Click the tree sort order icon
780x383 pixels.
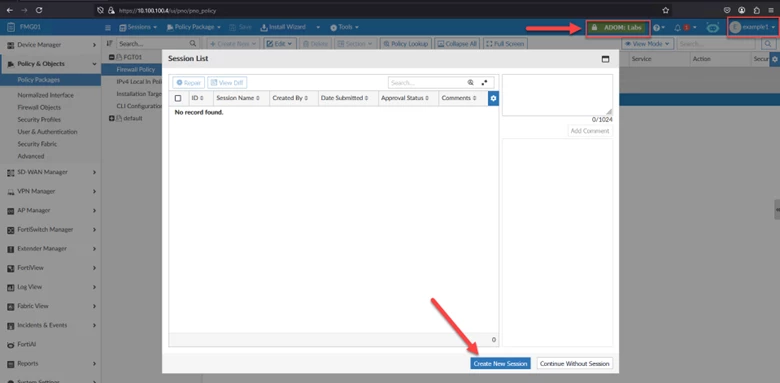click(x=109, y=44)
